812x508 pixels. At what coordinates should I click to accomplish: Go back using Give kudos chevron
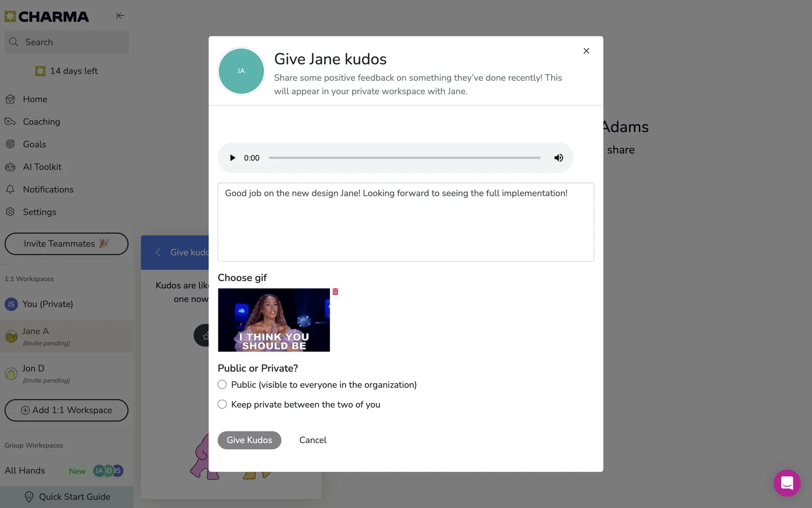click(158, 252)
